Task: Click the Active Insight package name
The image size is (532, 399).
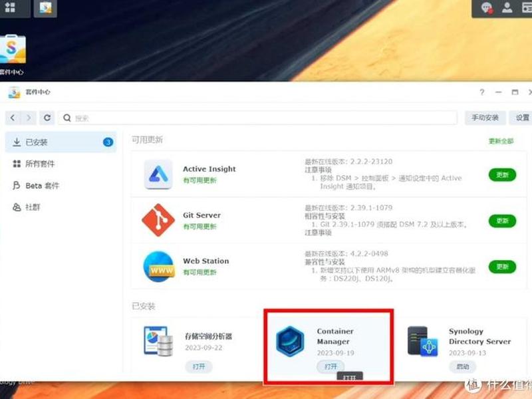Action: [209, 169]
